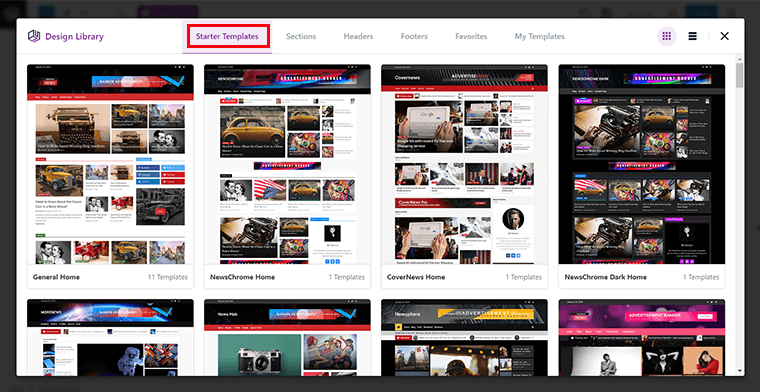Switch to grid view layout
This screenshot has width=760, height=392.
click(666, 36)
